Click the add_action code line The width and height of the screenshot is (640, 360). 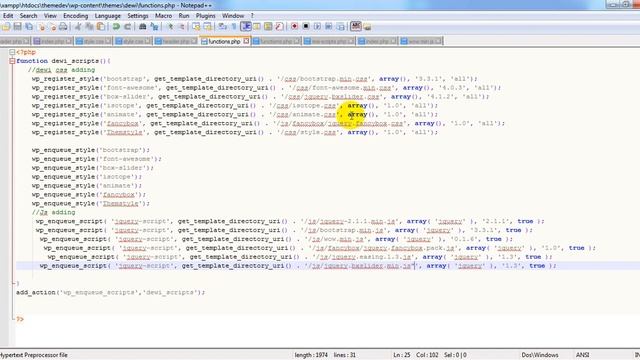(111, 293)
